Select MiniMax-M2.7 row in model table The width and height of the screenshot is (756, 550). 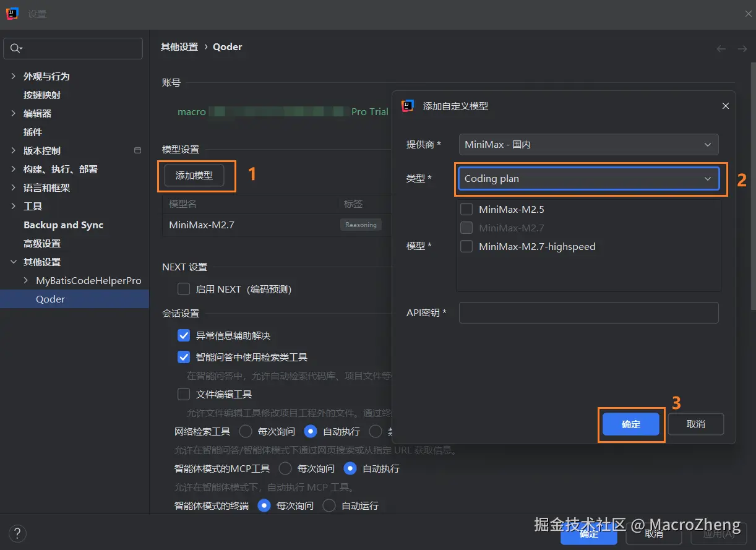[x=277, y=225]
